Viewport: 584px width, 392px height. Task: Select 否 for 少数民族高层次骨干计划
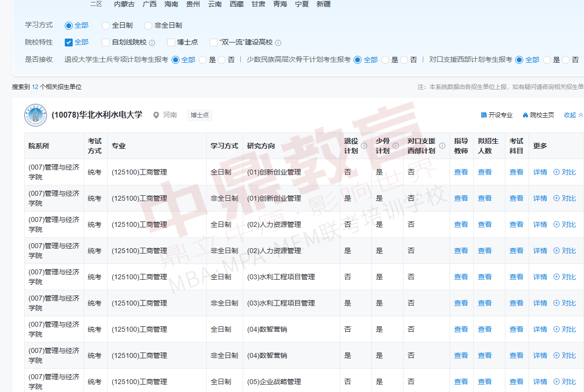pyautogui.click(x=404, y=60)
